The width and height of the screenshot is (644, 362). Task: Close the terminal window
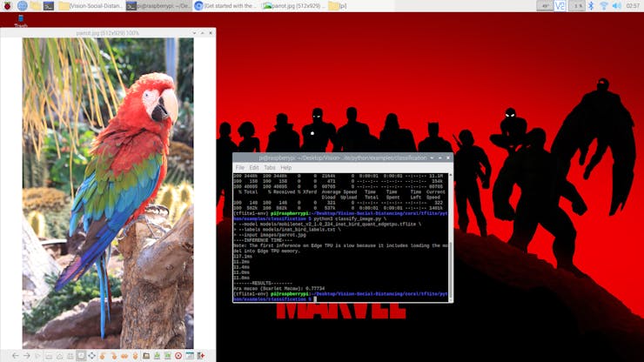coord(448,158)
